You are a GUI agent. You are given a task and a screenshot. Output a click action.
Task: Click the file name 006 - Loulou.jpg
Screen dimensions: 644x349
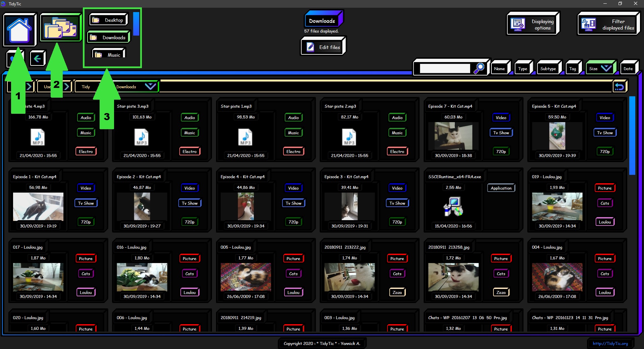tap(132, 317)
